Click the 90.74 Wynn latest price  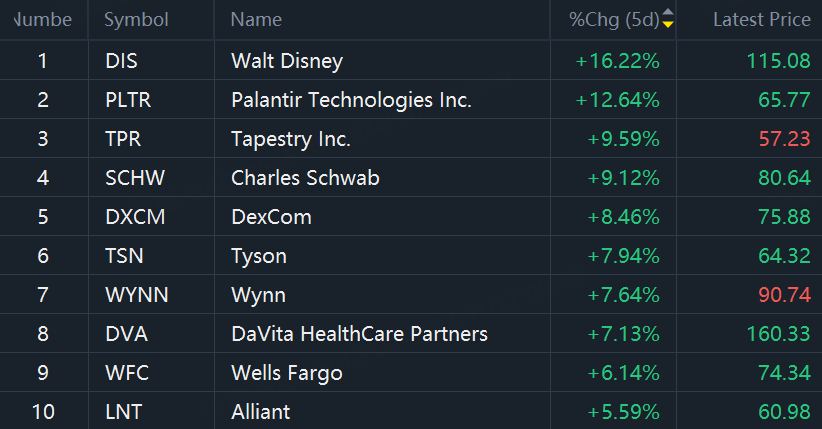[784, 295]
